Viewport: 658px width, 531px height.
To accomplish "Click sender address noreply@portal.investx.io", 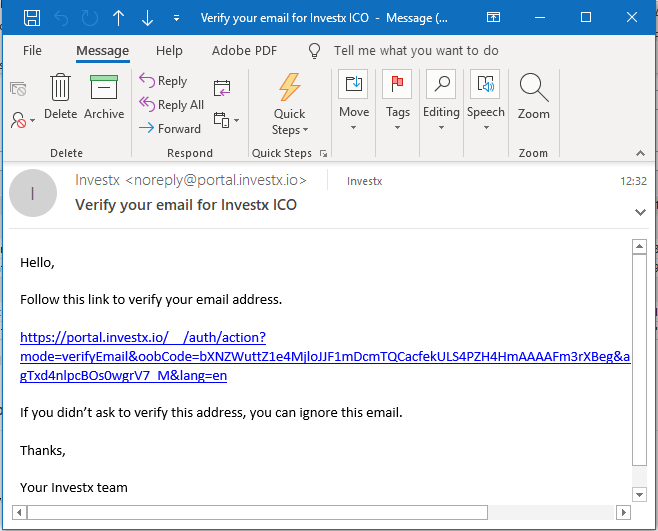I will point(215,180).
